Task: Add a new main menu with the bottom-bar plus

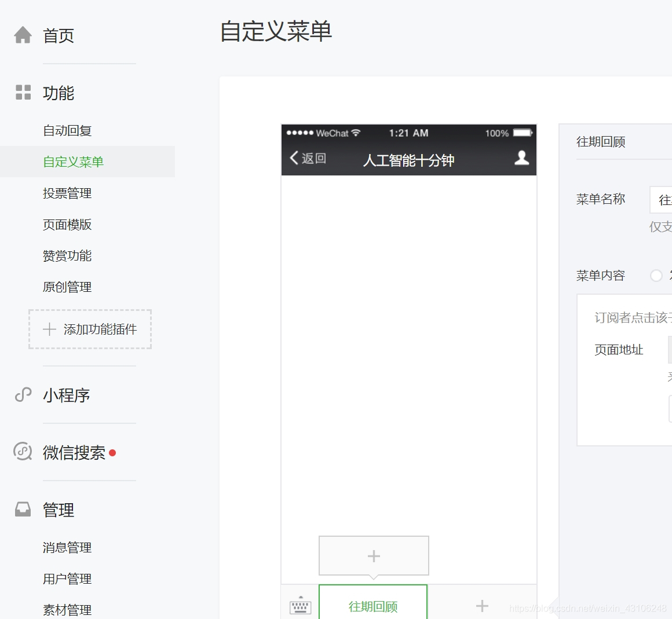Action: click(x=482, y=606)
